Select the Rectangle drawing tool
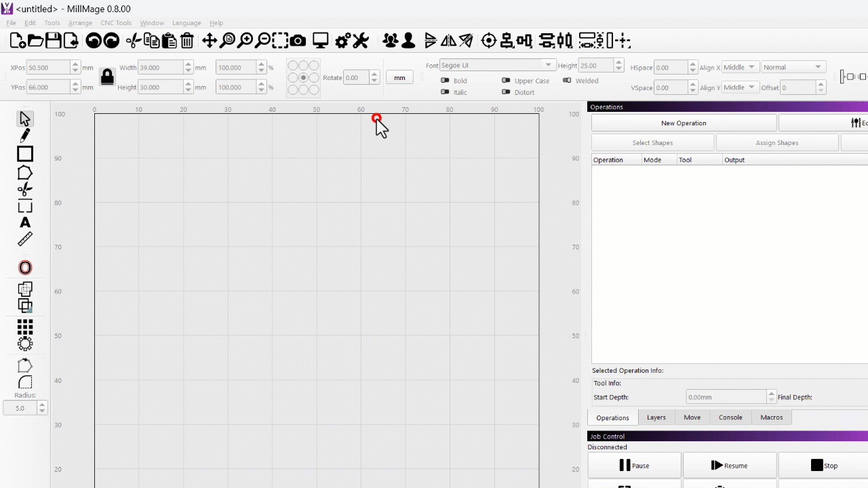Screen dimensions: 868x488 pyautogui.click(x=25, y=154)
